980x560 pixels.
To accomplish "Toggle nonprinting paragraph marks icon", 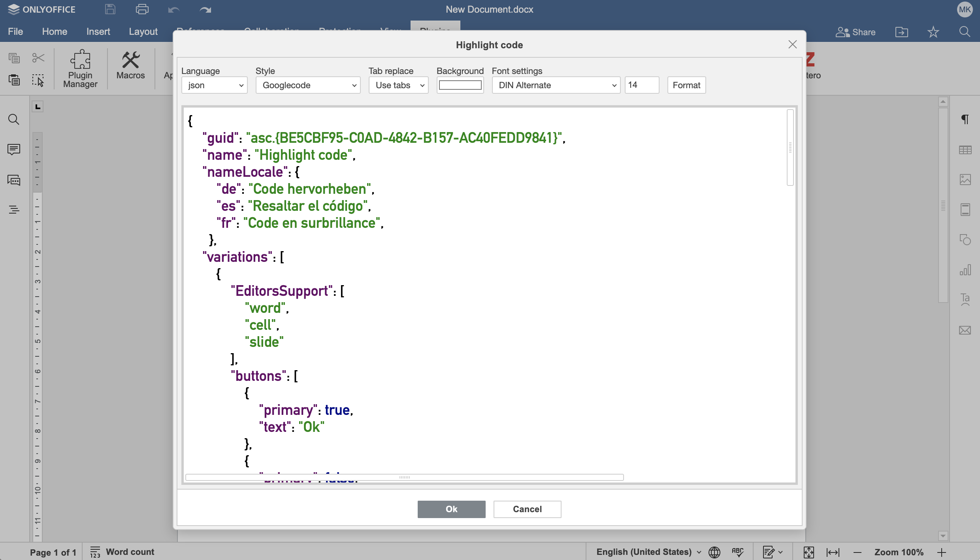I will tap(965, 119).
